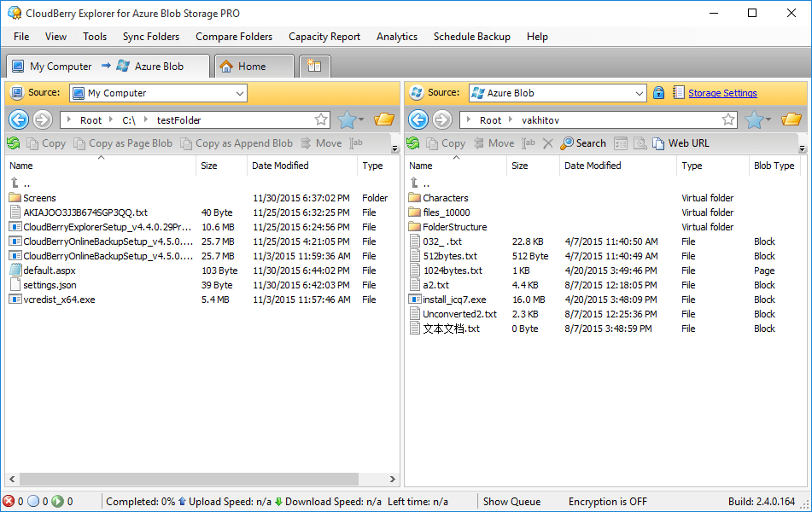Image resolution: width=812 pixels, height=512 pixels.
Task: Click vcredist_x64.exe file icon
Action: (x=15, y=300)
